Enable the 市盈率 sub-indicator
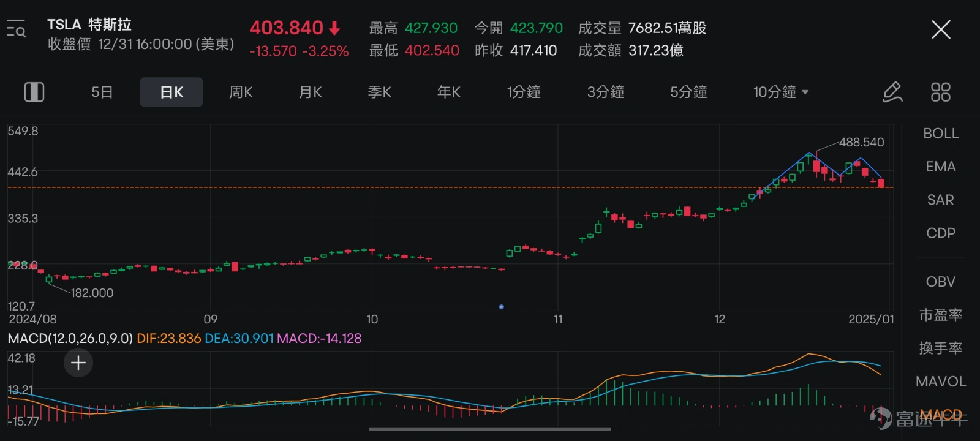The width and height of the screenshot is (980, 441). [941, 315]
